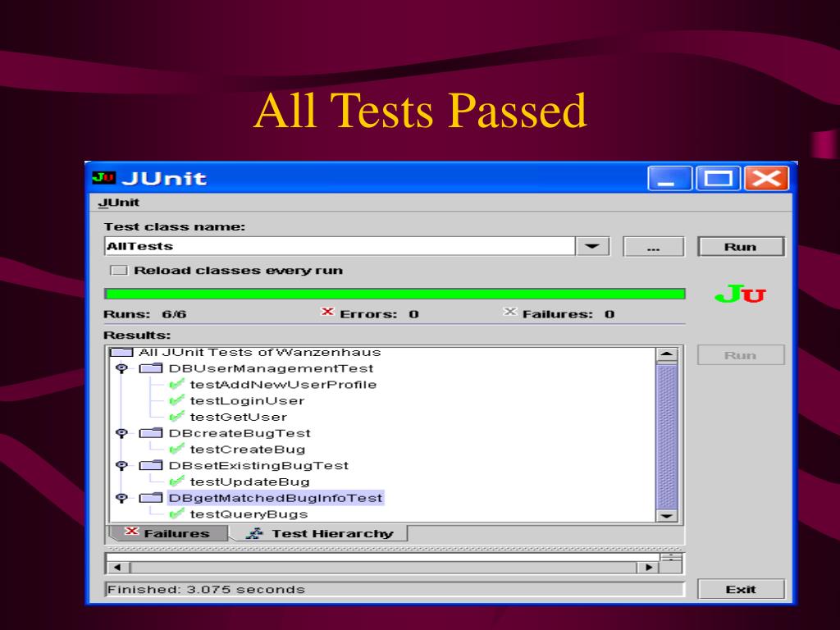Screen dimensions: 840x630
Task: Collapse the DBUserManagementTest node
Action: pyautogui.click(x=121, y=368)
